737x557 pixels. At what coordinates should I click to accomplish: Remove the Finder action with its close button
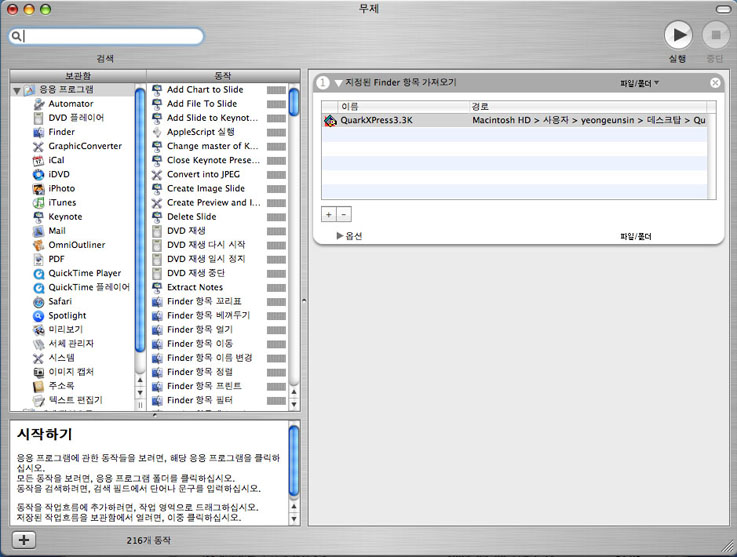pos(715,83)
